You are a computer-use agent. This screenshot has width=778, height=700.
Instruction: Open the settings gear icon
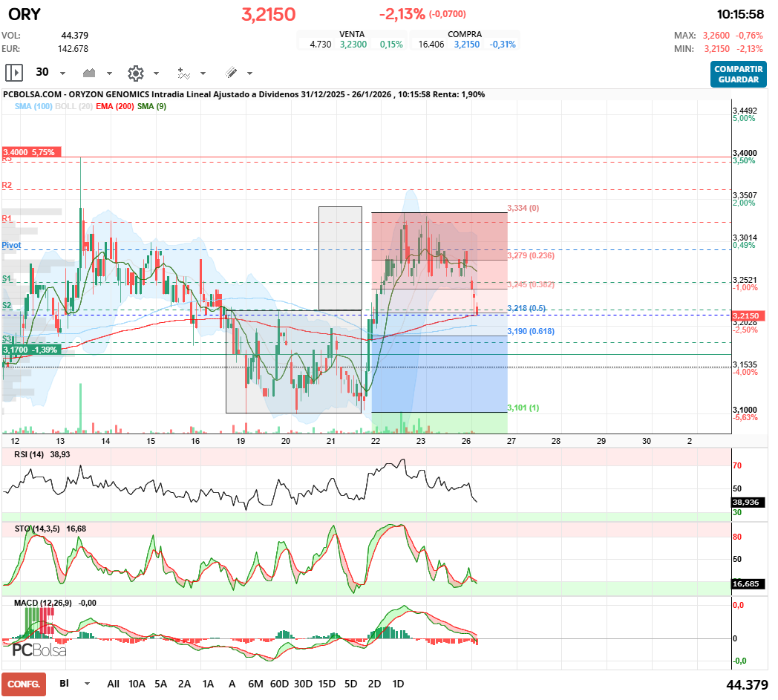tap(135, 73)
